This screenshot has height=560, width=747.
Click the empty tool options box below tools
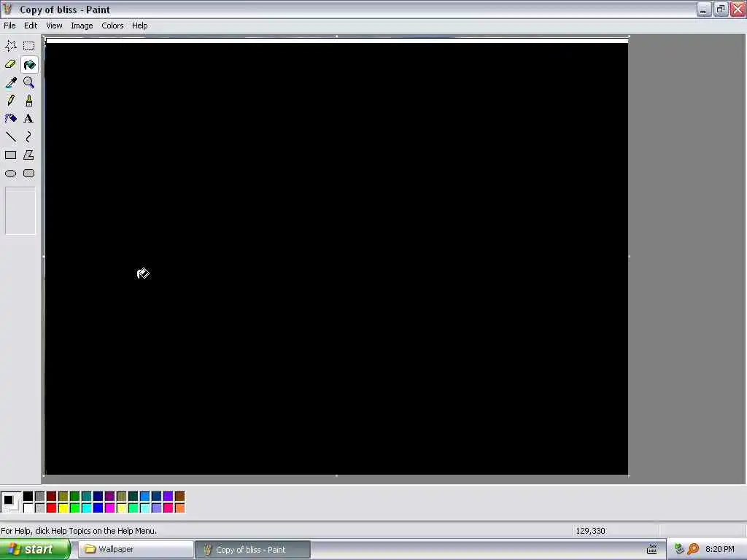[20, 211]
